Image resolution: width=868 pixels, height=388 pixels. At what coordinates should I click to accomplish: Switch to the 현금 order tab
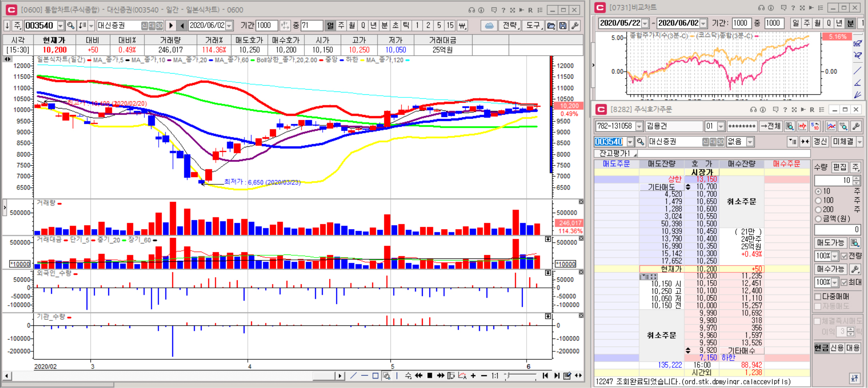tap(821, 348)
